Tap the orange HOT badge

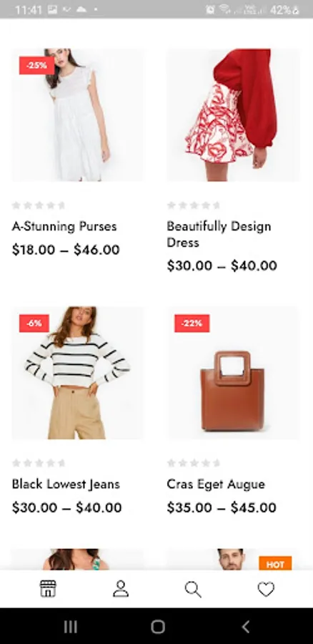click(x=275, y=564)
